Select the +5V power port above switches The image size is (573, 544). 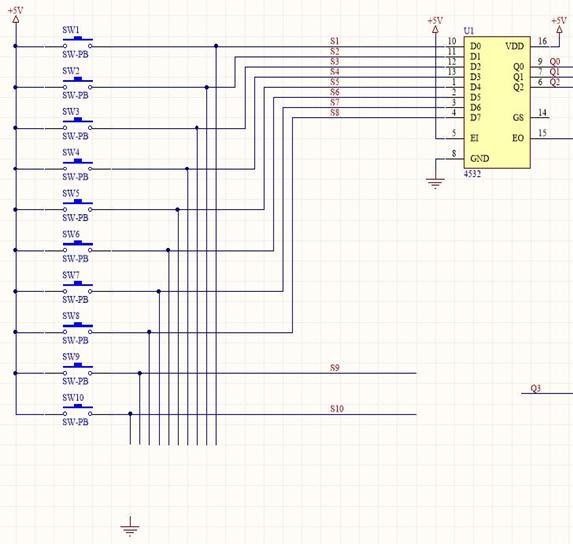coord(16,15)
